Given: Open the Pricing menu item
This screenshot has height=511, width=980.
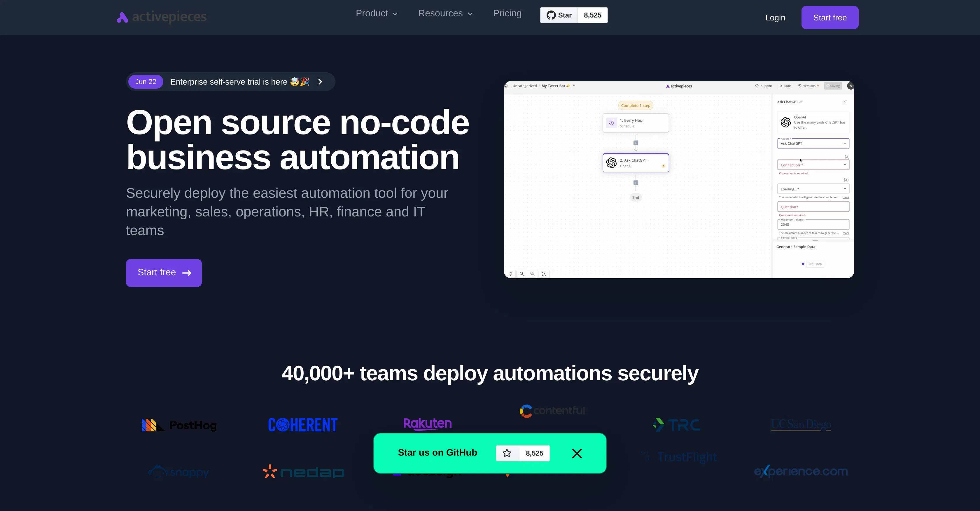Looking at the screenshot, I should pos(507,13).
